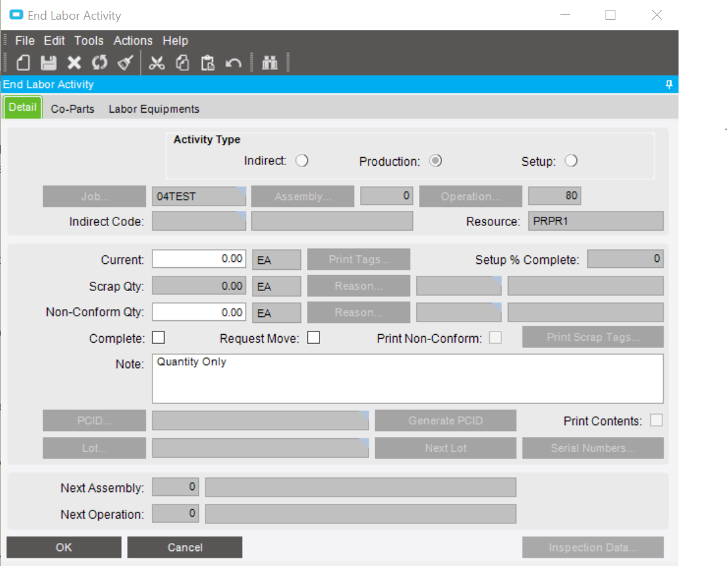
Task: Open the Actions menu
Action: [133, 41]
